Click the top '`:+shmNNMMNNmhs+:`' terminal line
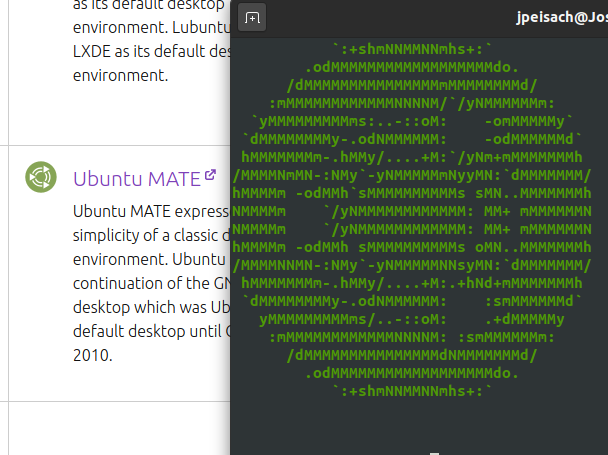 point(412,49)
